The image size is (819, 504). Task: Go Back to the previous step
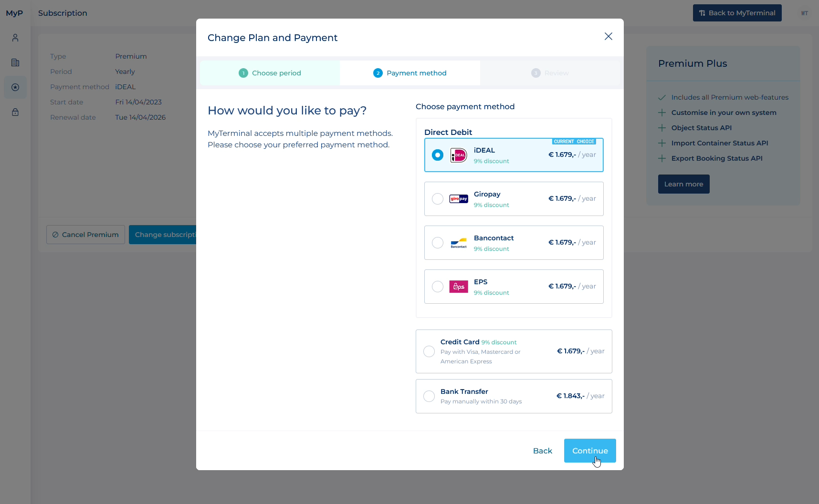coord(543,451)
